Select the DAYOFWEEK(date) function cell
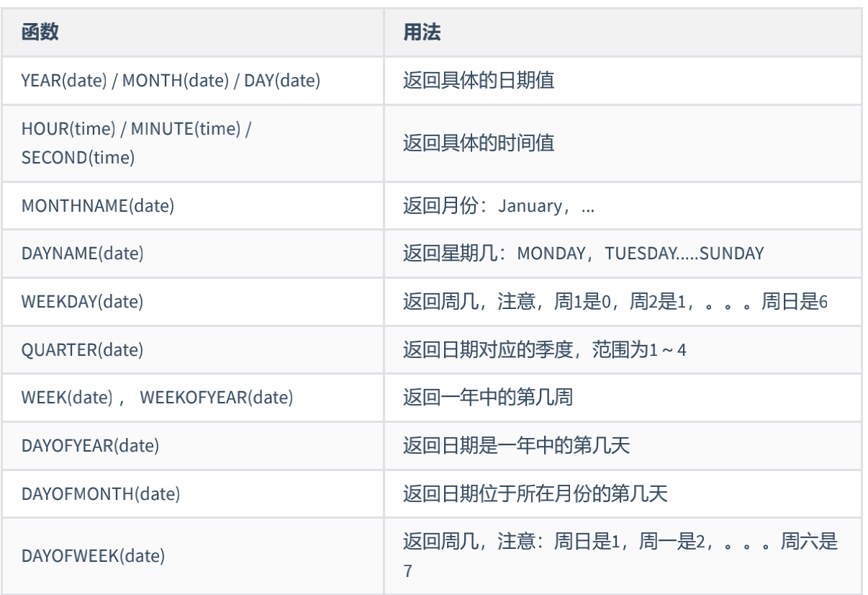The image size is (868, 595). (94, 556)
